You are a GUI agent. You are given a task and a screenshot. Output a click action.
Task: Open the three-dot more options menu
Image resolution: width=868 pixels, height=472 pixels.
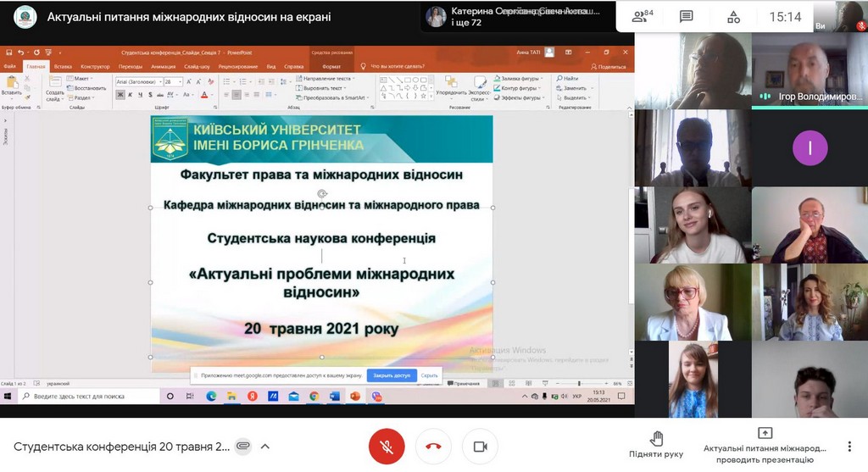click(x=849, y=447)
